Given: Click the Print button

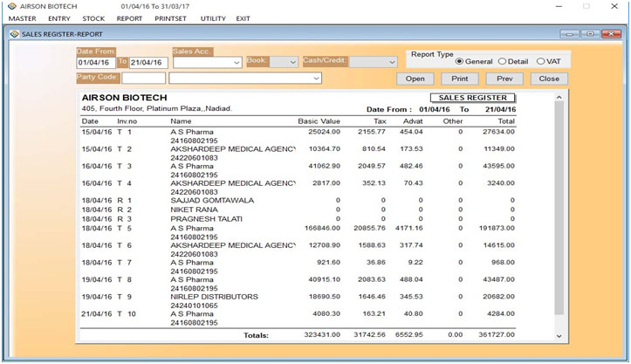Looking at the screenshot, I should pyautogui.click(x=460, y=79).
